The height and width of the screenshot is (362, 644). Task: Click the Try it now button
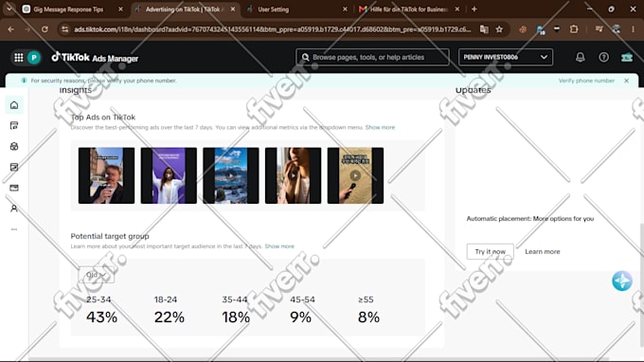(490, 251)
